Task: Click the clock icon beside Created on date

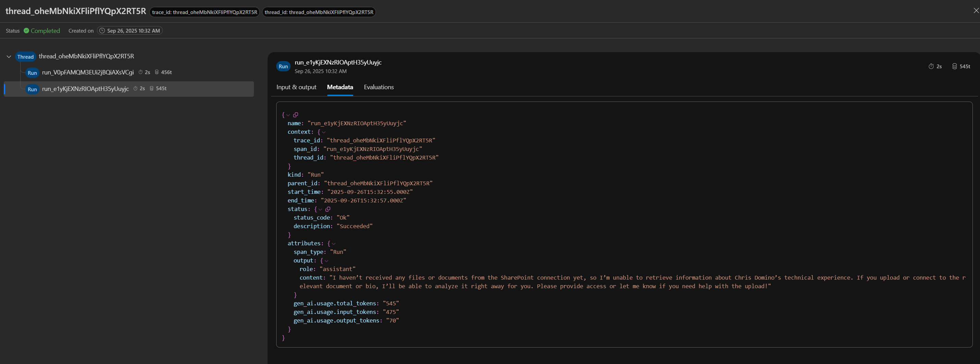Action: tap(102, 31)
